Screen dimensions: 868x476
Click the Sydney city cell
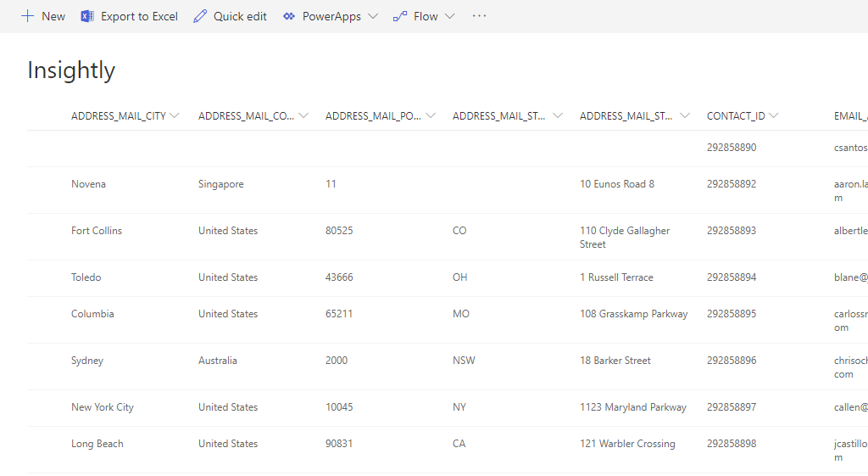[x=87, y=361]
